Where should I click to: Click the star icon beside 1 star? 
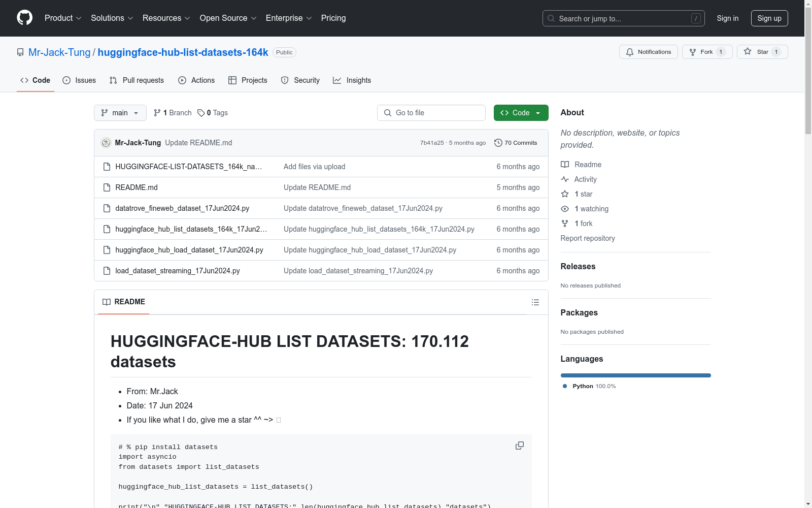(565, 194)
